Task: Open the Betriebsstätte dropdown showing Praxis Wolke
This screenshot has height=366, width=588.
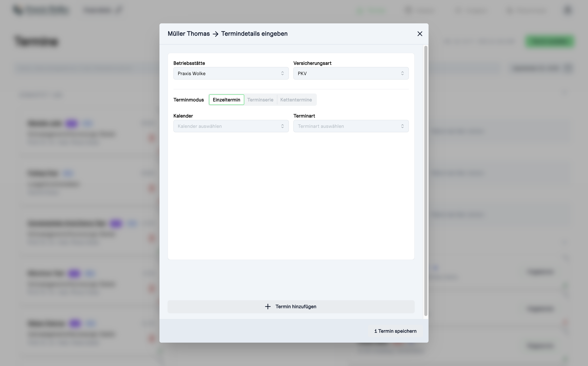Action: (x=231, y=73)
